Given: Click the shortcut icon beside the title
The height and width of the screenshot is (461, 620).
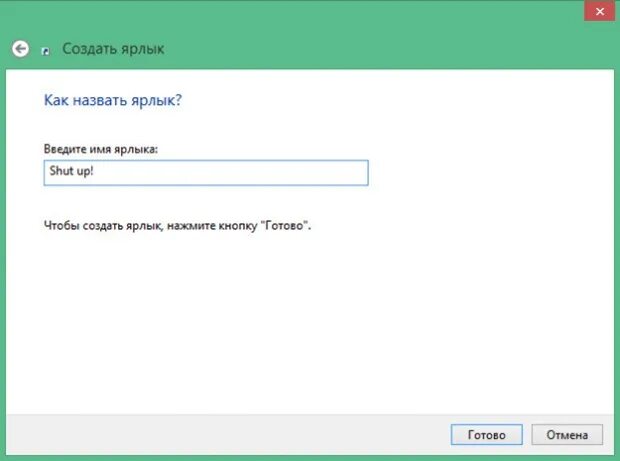Looking at the screenshot, I should tap(46, 51).
